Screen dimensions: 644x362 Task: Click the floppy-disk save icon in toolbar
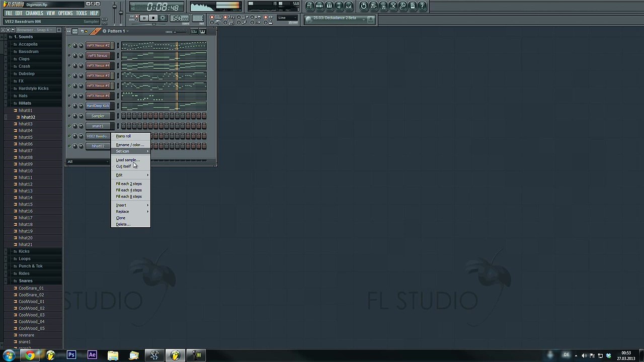pyautogui.click(x=373, y=6)
